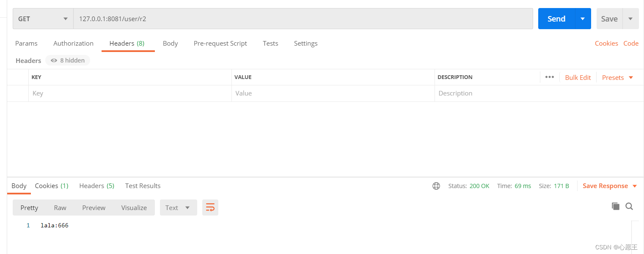Open the three-dots column options
Screen dimensions: 644x254
(550, 77)
